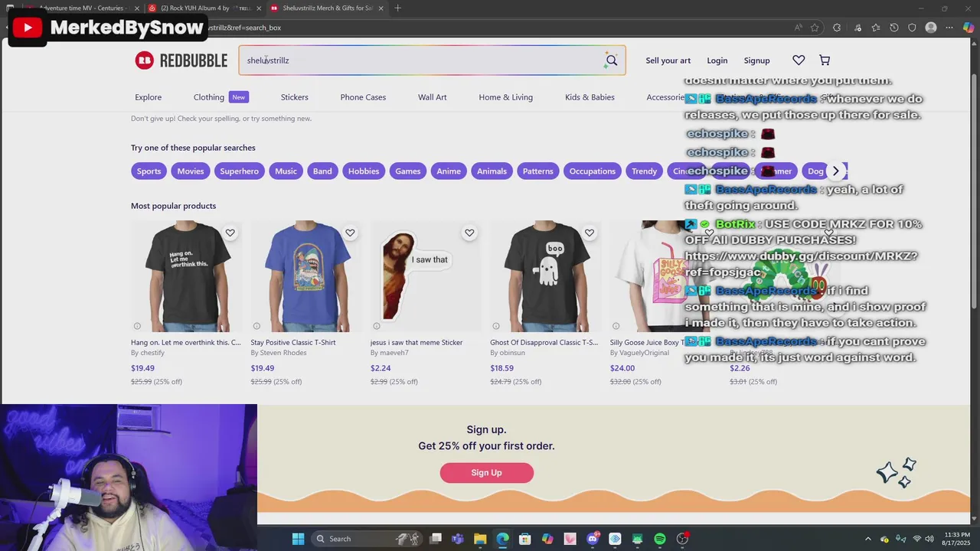Open the Hang on overthink T-shirt thumbnail
980x551 pixels.
pyautogui.click(x=187, y=276)
